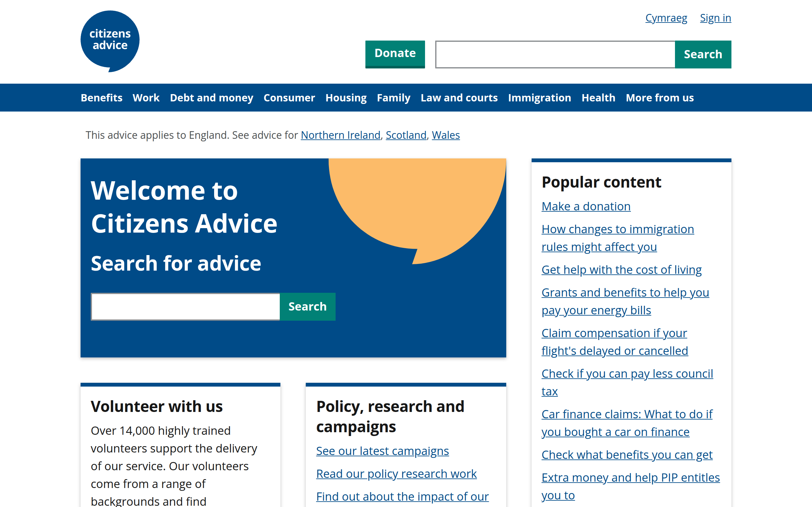Expand More from us menu

[659, 98]
